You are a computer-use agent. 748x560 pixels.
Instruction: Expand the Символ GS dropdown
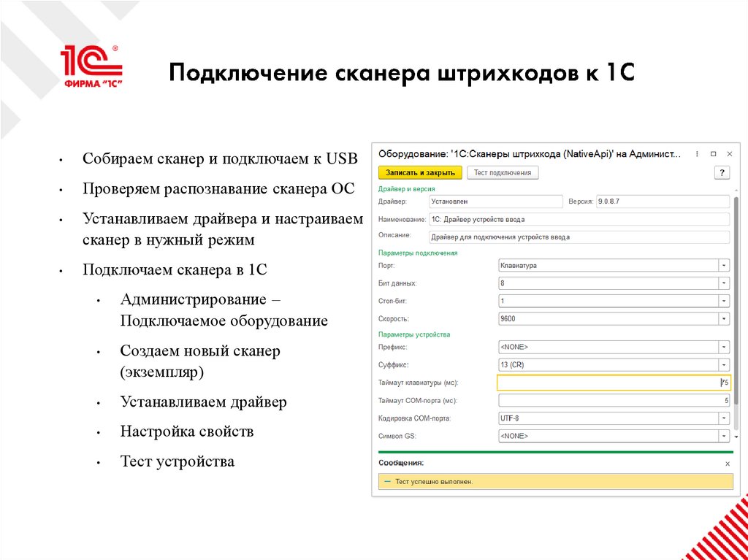click(724, 435)
